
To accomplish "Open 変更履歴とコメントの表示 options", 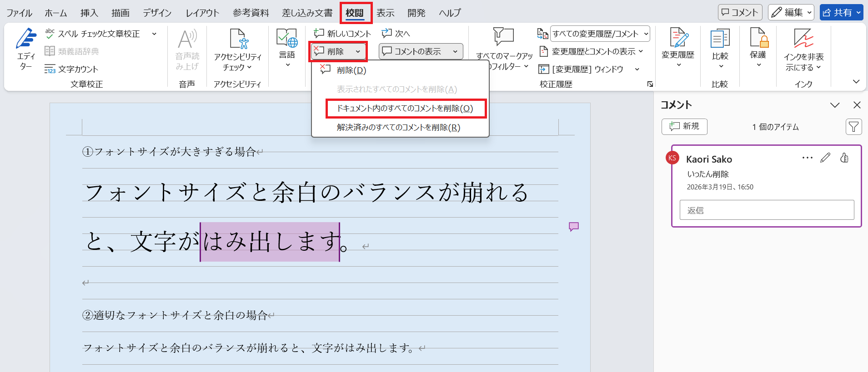I will [x=591, y=51].
